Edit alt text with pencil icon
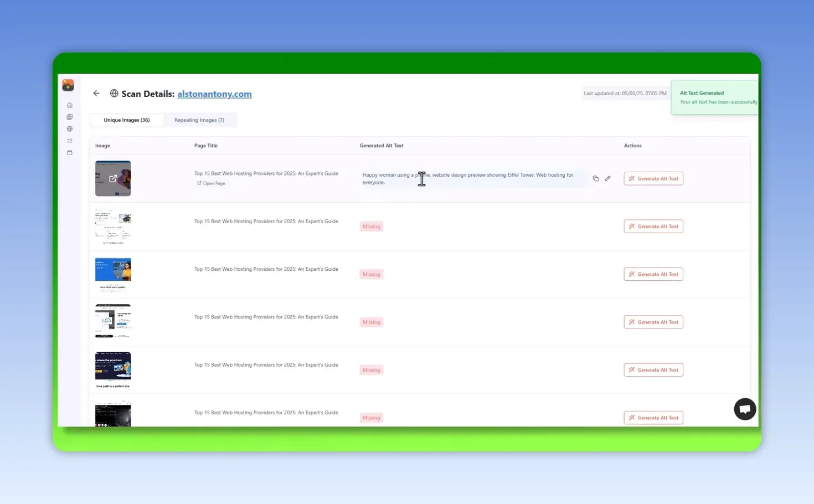This screenshot has height=504, width=814. (x=607, y=178)
